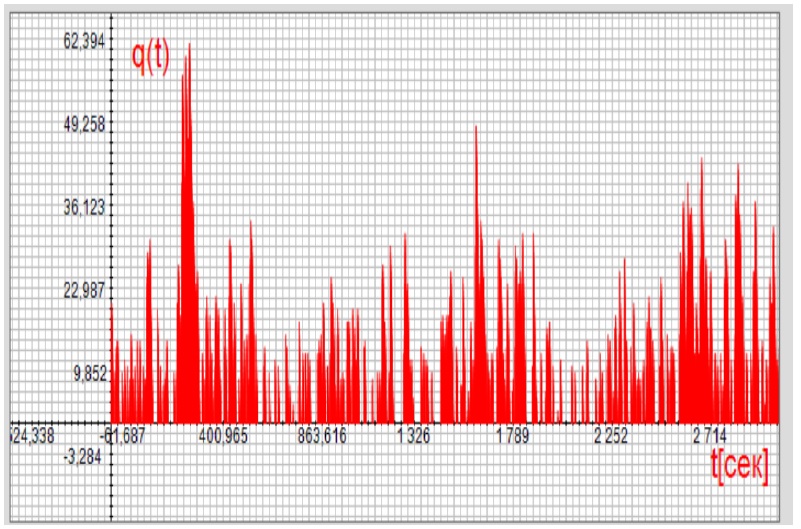This screenshot has width=801, height=529.
Task: Click the tallest red peak of the signal
Action: coord(188,48)
